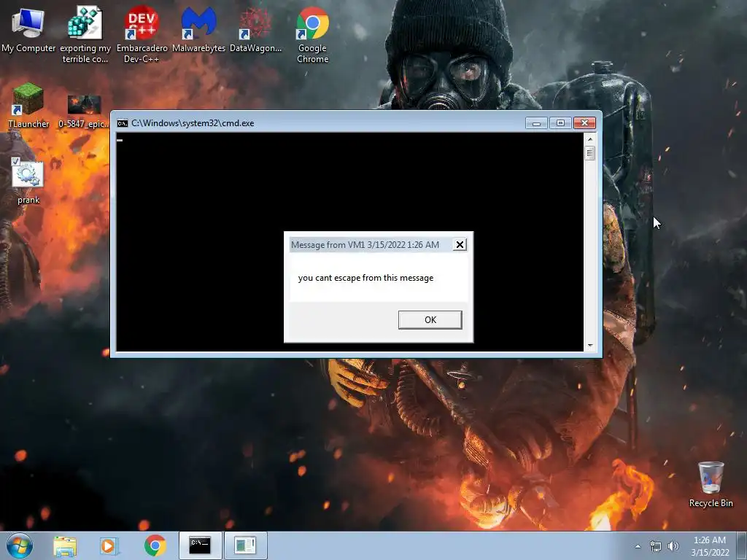Close the 'Message from VM1' dialog
The height and width of the screenshot is (560, 747).
coord(460,245)
